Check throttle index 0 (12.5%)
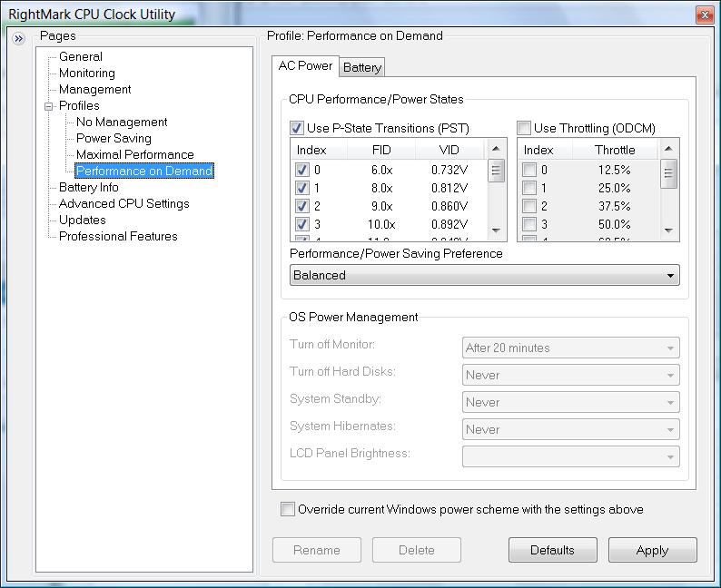This screenshot has width=721, height=588. pos(529,170)
